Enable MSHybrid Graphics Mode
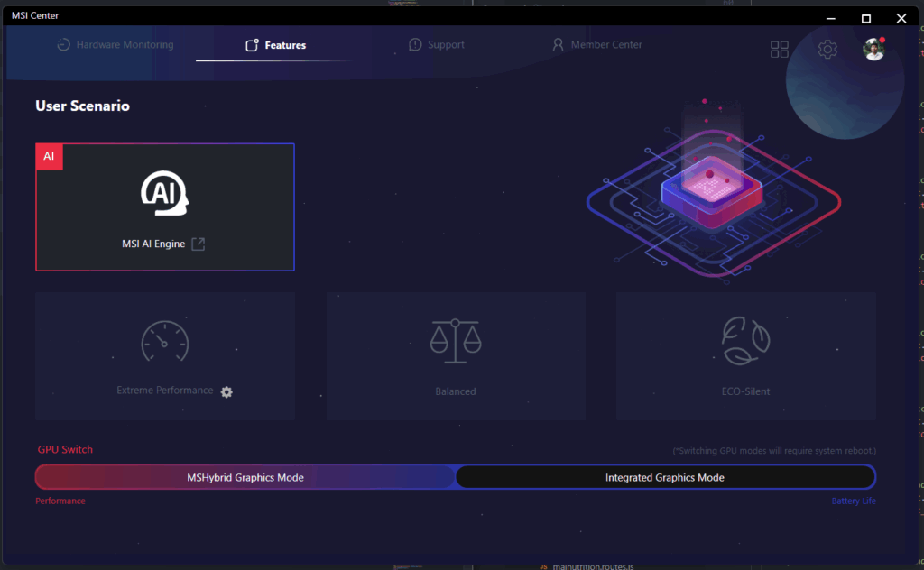 pos(245,477)
